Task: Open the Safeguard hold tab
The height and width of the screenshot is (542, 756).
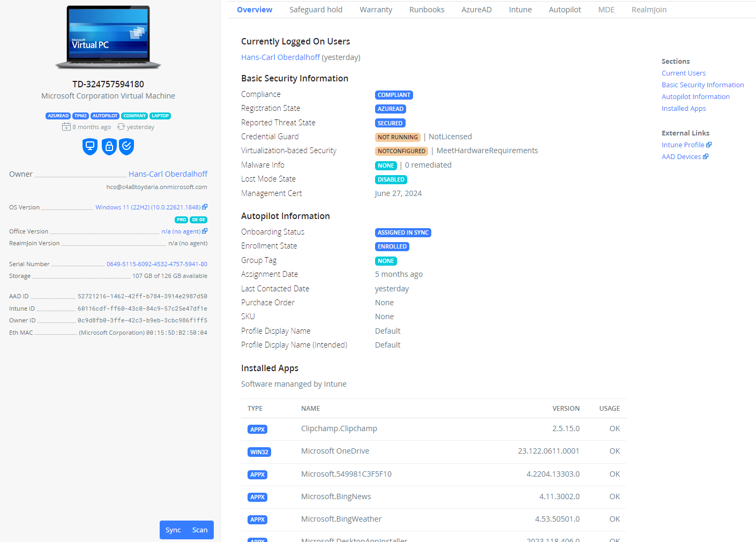Action: coord(316,10)
